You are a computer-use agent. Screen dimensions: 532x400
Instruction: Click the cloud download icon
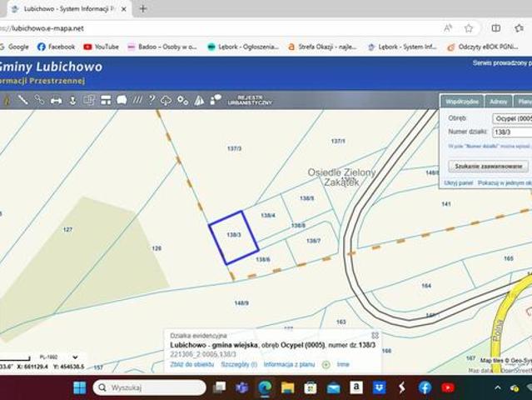pyautogui.click(x=167, y=100)
